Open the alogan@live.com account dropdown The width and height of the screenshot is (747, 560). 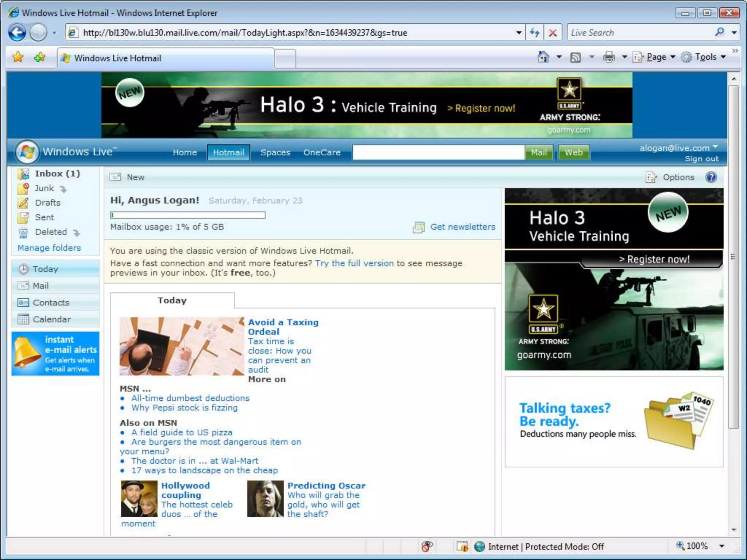click(x=678, y=148)
